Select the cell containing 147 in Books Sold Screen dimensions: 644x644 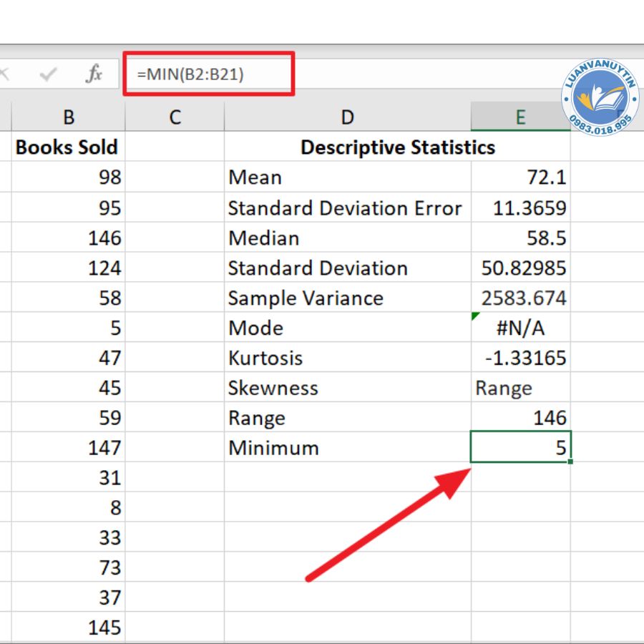[x=68, y=448]
